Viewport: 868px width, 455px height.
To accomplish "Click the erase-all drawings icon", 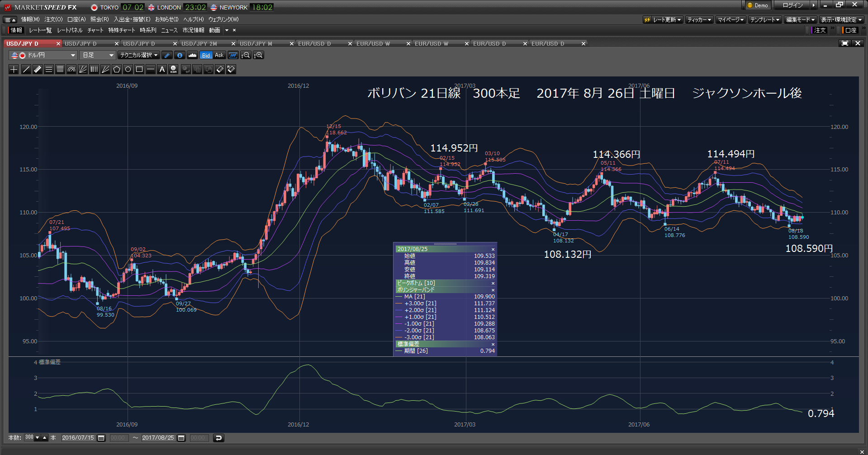I will 231,69.
